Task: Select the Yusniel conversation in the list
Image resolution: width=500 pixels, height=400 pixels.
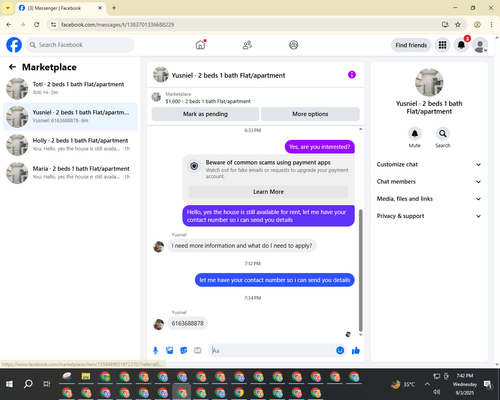Action: tap(70, 117)
